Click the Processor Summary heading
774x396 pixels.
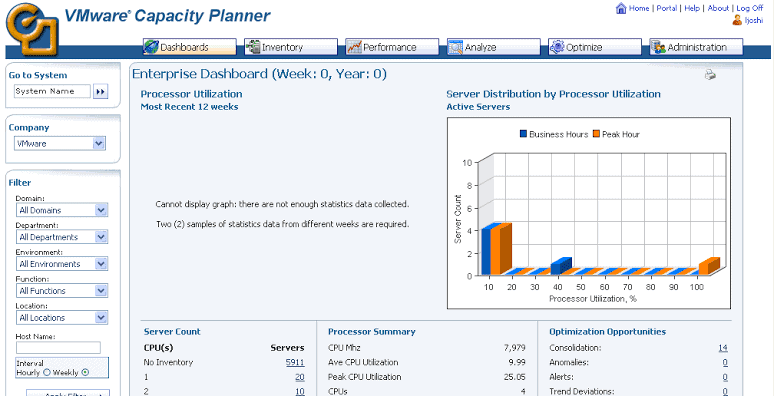pos(372,332)
